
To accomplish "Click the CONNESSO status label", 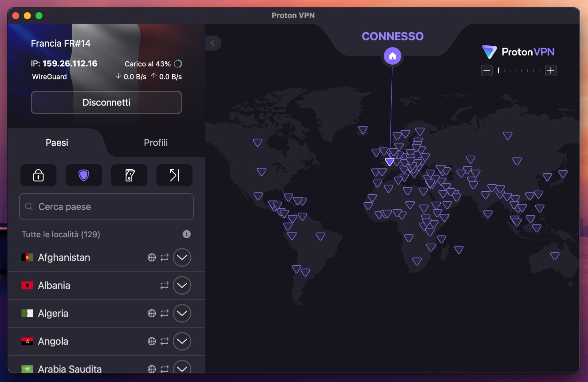I will 393,36.
